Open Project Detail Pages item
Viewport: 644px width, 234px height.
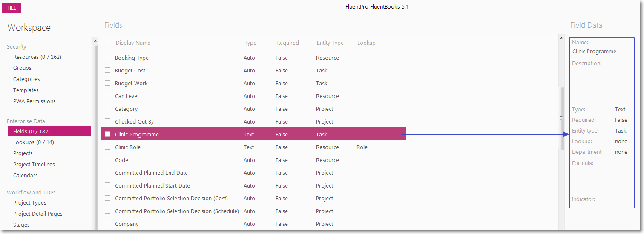click(38, 214)
